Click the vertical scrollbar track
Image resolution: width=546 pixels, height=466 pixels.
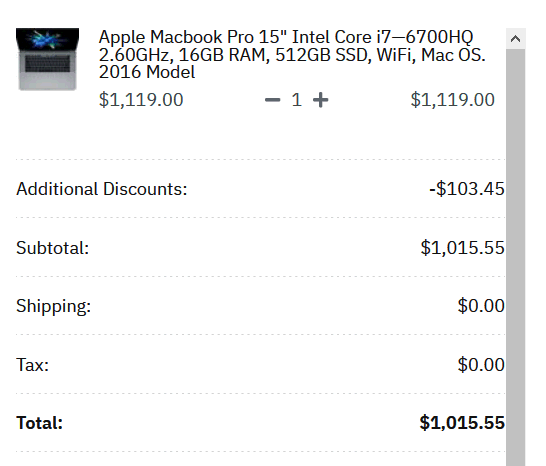click(x=516, y=257)
